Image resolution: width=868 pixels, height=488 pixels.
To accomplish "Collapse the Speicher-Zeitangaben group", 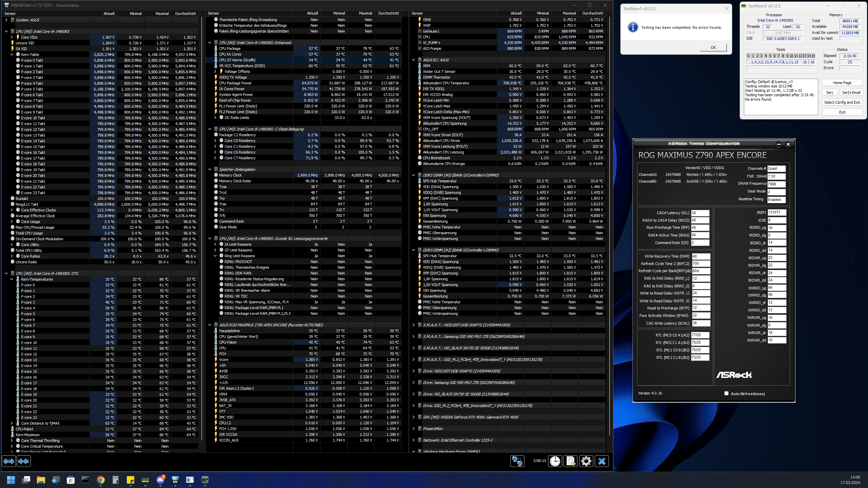I will pos(210,169).
